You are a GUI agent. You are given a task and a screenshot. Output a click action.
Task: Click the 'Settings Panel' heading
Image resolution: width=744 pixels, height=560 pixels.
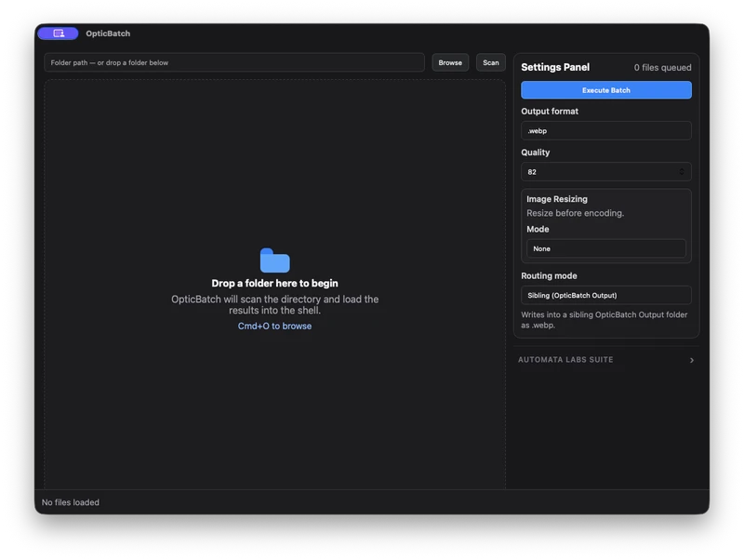pos(555,67)
